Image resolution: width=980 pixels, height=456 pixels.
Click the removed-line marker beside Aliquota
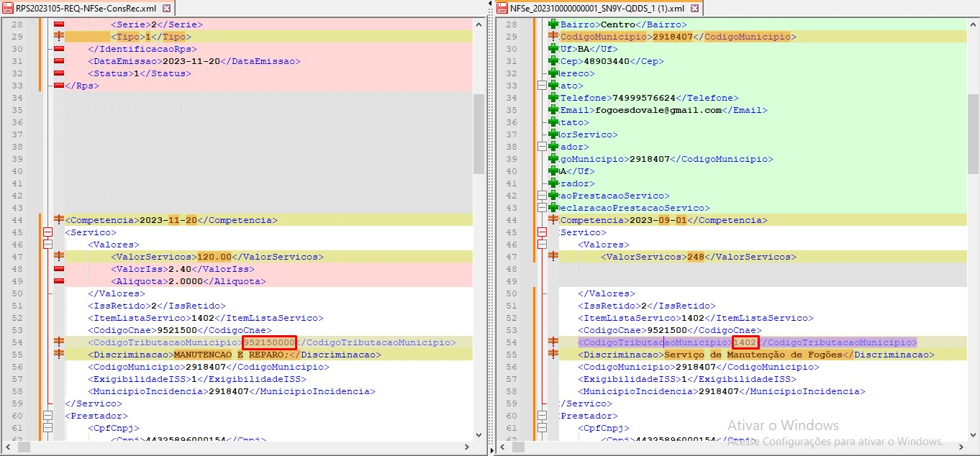pos(59,281)
